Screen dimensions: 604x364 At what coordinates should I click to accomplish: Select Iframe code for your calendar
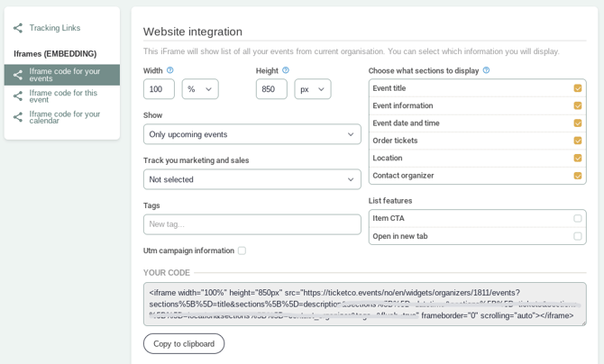(x=64, y=117)
